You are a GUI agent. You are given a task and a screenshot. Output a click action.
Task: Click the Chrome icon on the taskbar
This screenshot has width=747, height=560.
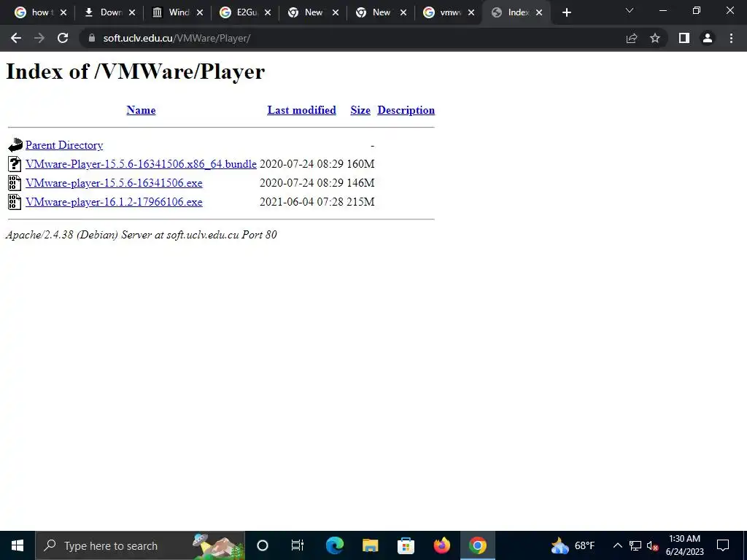pyautogui.click(x=477, y=545)
